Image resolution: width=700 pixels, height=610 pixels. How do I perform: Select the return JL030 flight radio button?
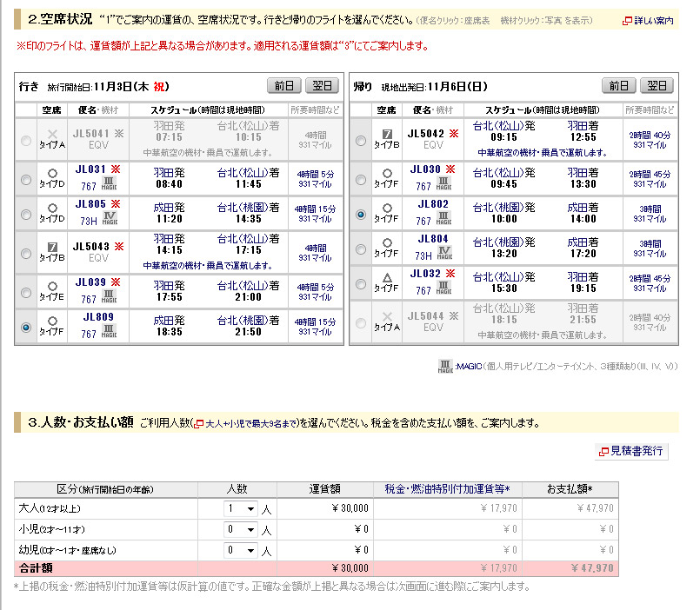pyautogui.click(x=361, y=179)
